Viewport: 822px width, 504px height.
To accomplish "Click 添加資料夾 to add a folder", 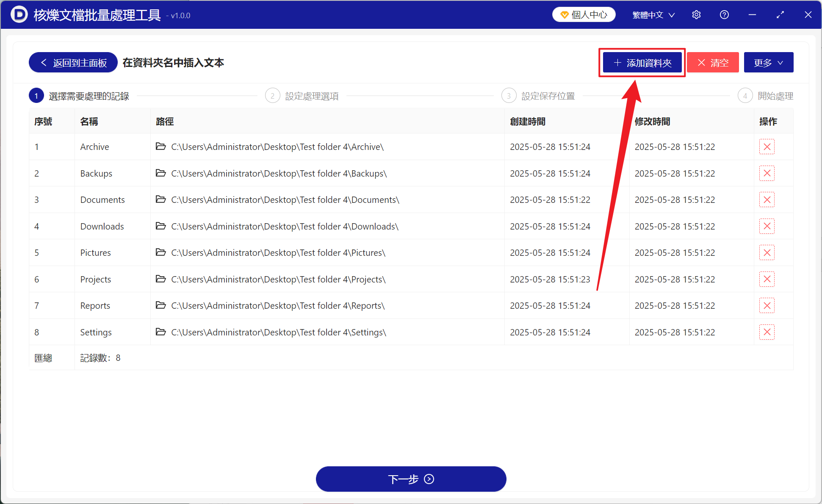I will click(642, 63).
